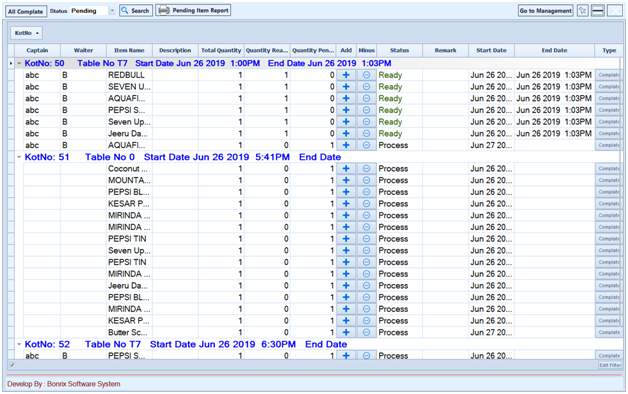Click the favorite star icon
The height and width of the screenshot is (394, 628).
click(583, 11)
